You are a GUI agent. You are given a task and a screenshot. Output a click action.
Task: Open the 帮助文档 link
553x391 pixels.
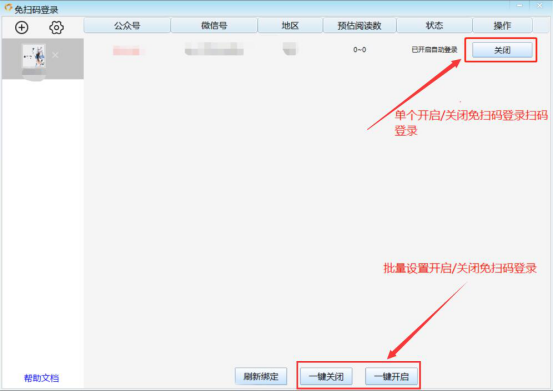coord(41,378)
